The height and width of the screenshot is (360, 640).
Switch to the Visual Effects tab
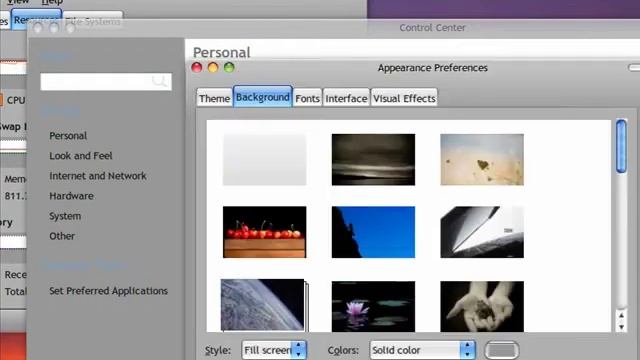click(x=404, y=98)
